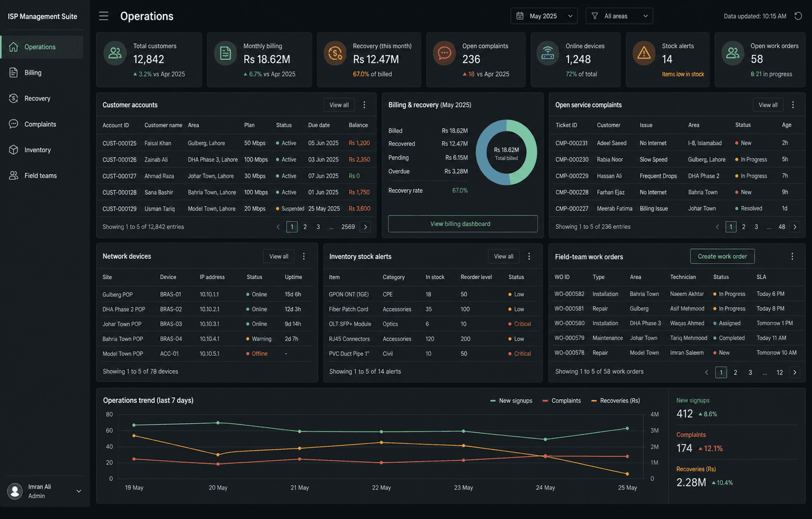Viewport: 812px width, 519px height.
Task: Click the Monthly billing document icon
Action: tap(226, 54)
